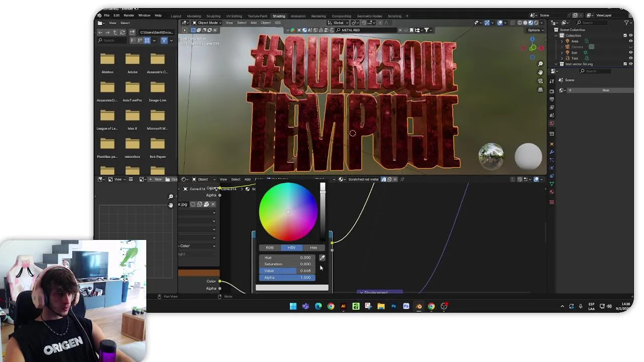Collapse the text vector 3d.svg collection

click(556, 64)
